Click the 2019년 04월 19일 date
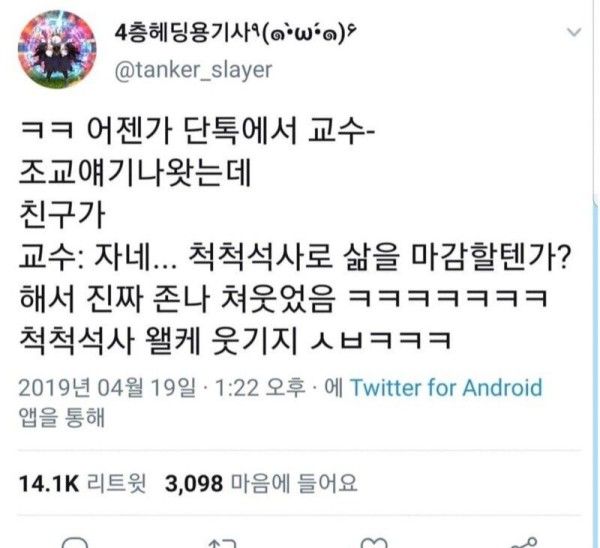Viewport: 600px width, 548px height. (x=107, y=388)
